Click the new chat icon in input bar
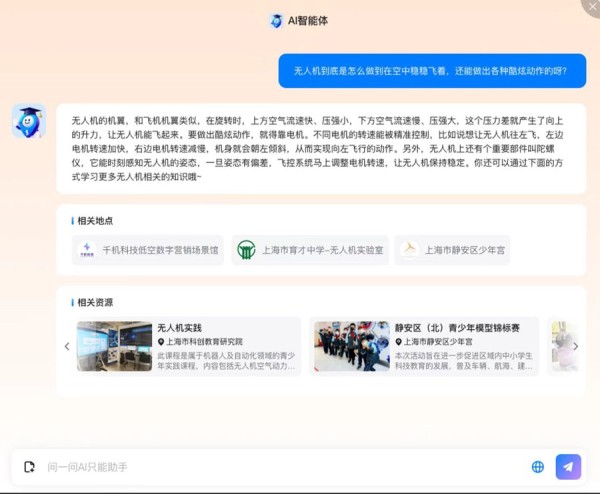 coord(30,466)
